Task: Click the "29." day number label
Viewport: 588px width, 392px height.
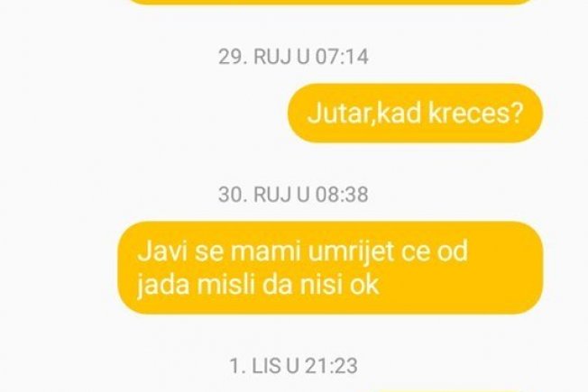Action: tap(233, 57)
